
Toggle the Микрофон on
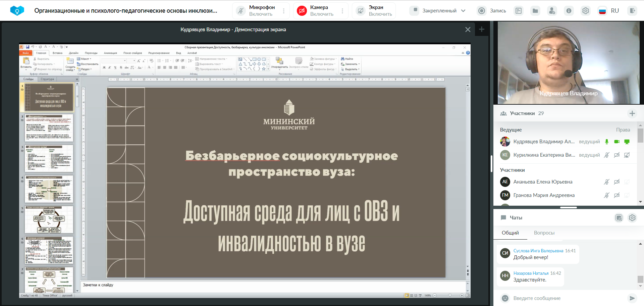(241, 11)
